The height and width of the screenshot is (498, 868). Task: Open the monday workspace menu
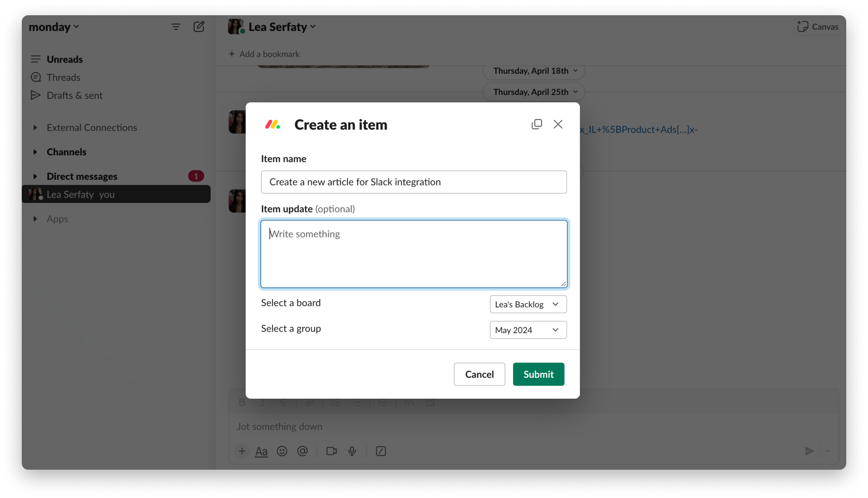[x=54, y=27]
